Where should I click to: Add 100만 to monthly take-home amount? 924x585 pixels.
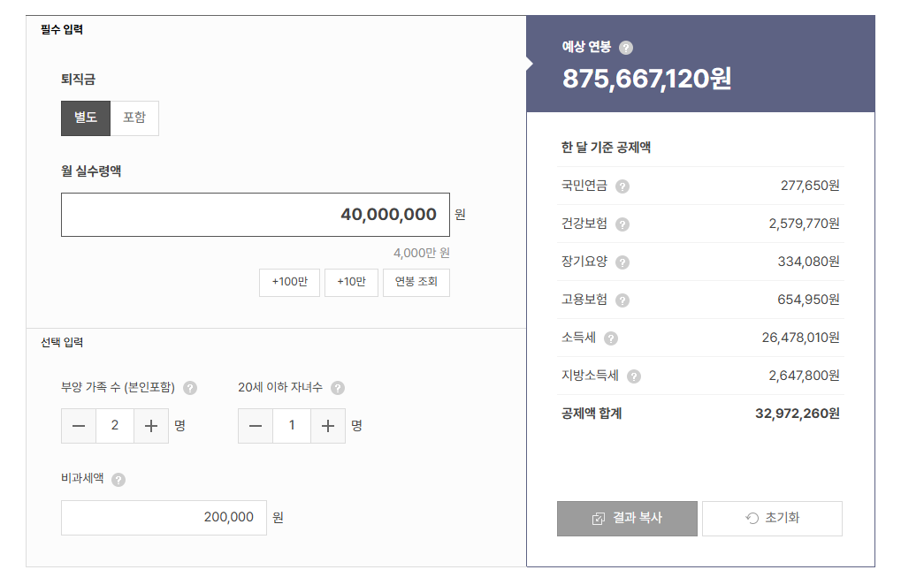pyautogui.click(x=289, y=283)
